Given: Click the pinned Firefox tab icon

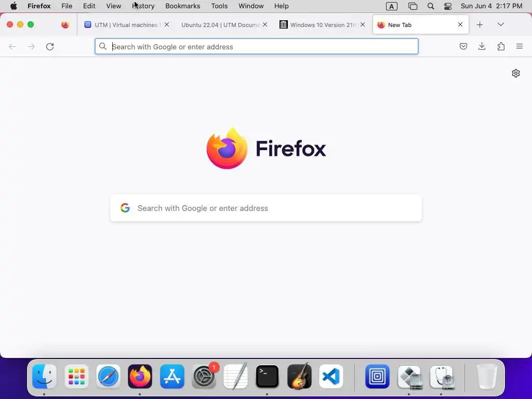Looking at the screenshot, I should (x=65, y=25).
